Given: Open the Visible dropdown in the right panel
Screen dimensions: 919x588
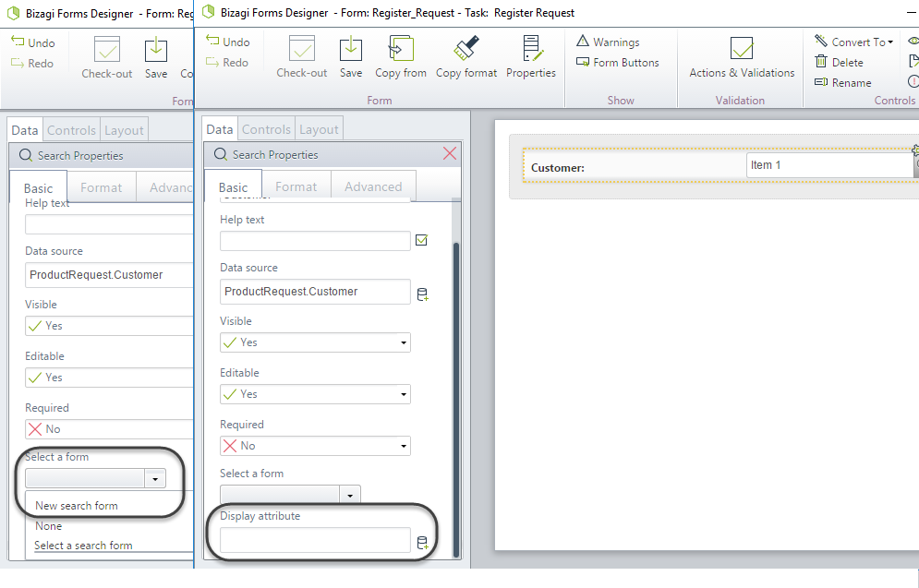Looking at the screenshot, I should click(315, 342).
